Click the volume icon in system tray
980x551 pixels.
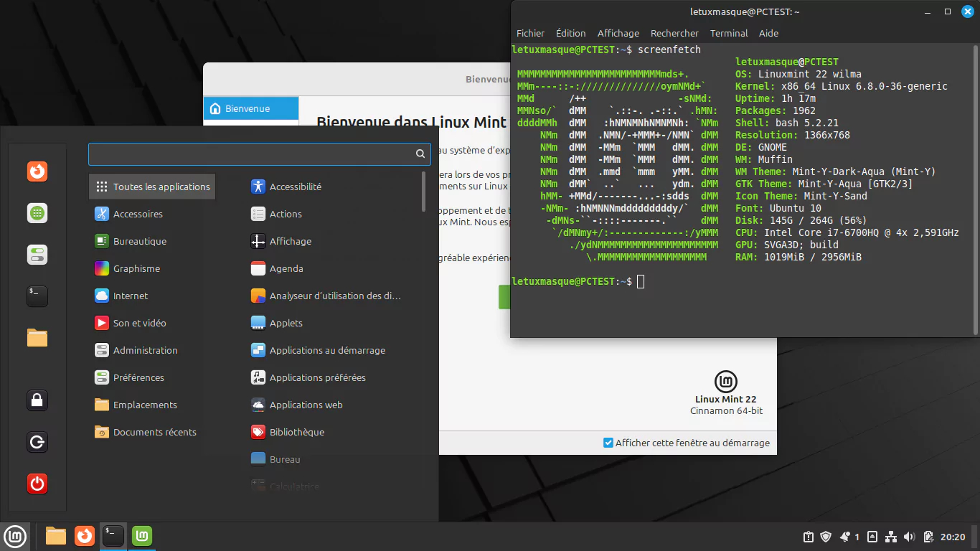(x=910, y=537)
